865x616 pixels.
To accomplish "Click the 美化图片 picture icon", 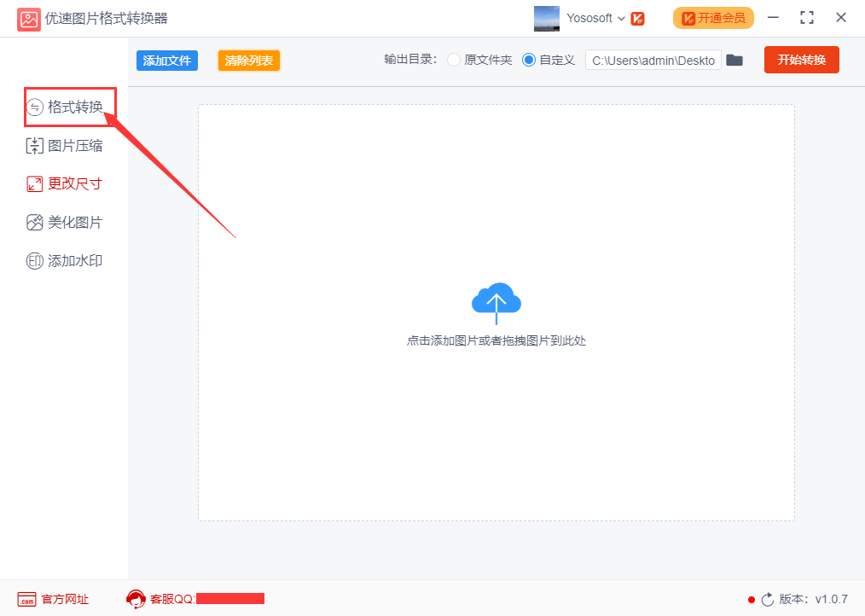I will (35, 223).
